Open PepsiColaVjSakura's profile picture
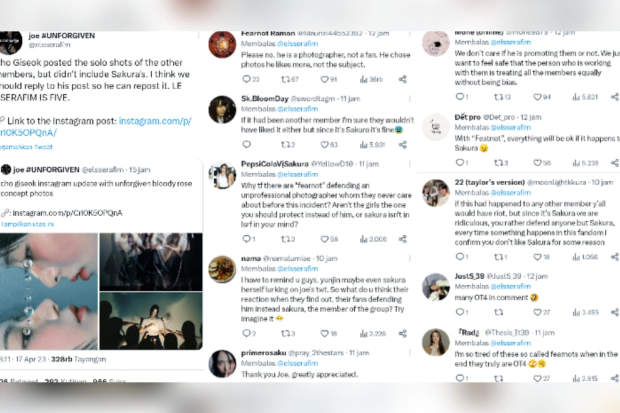Viewport: 620px width, 413px height. tap(222, 175)
